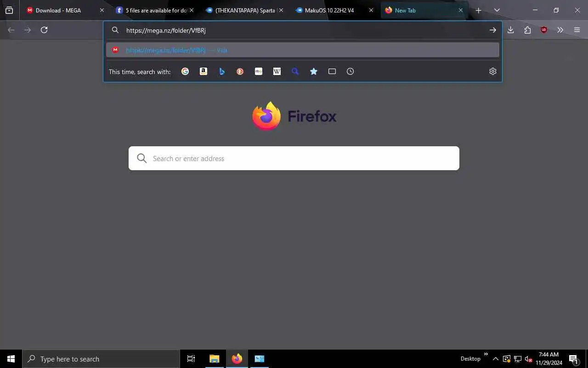Switch to (THEKANTAPAPA) Sparta tab
The height and width of the screenshot is (368, 588).
click(x=244, y=10)
